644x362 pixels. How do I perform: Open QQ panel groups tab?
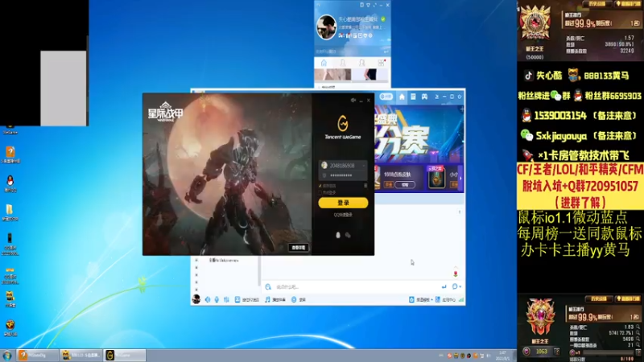coord(361,63)
